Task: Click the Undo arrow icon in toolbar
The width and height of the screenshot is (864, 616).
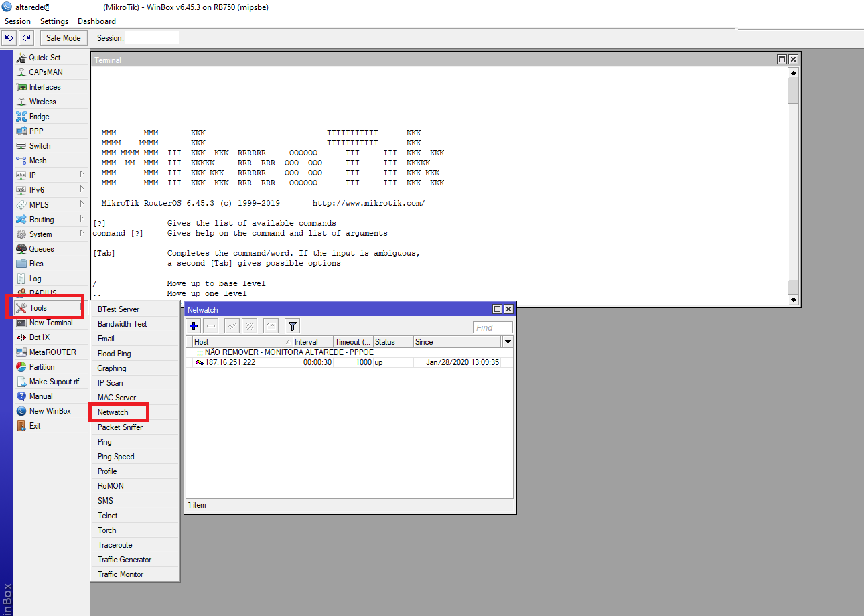Action: pos(9,38)
